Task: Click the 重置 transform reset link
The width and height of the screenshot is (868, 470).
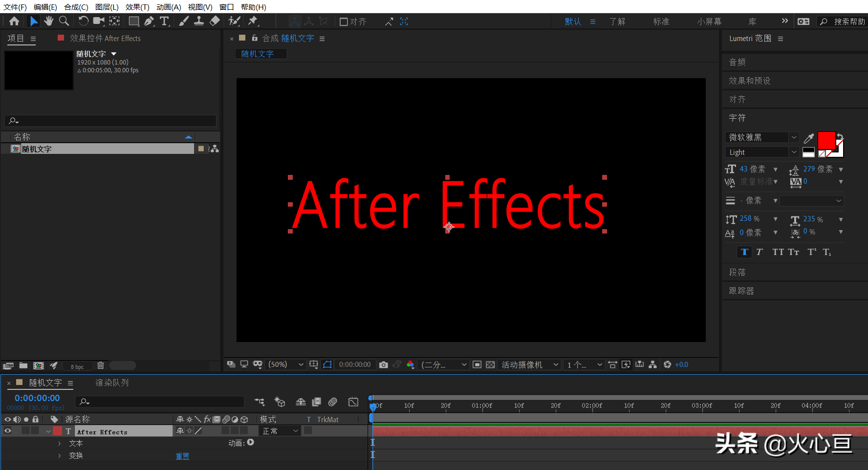Action: tap(182, 456)
